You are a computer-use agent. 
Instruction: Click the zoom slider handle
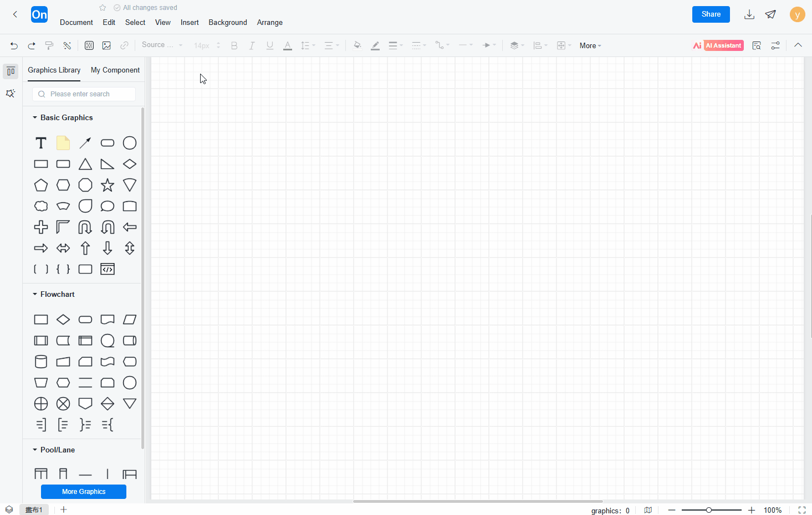pyautogui.click(x=709, y=510)
